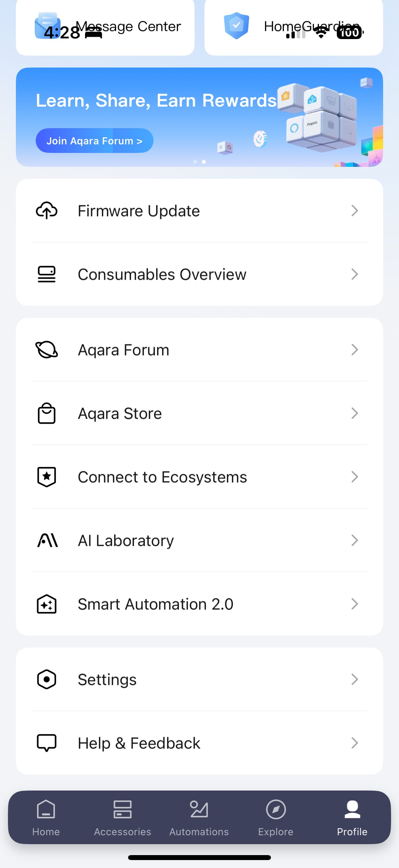Expand Firmware Update with its chevron
This screenshot has width=399, height=868.
(354, 211)
